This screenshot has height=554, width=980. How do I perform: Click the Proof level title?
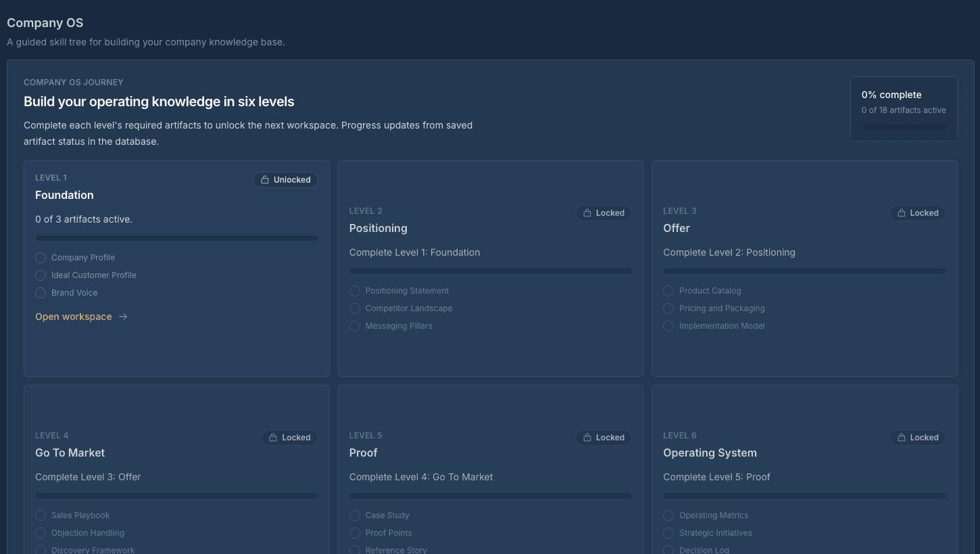[364, 453]
